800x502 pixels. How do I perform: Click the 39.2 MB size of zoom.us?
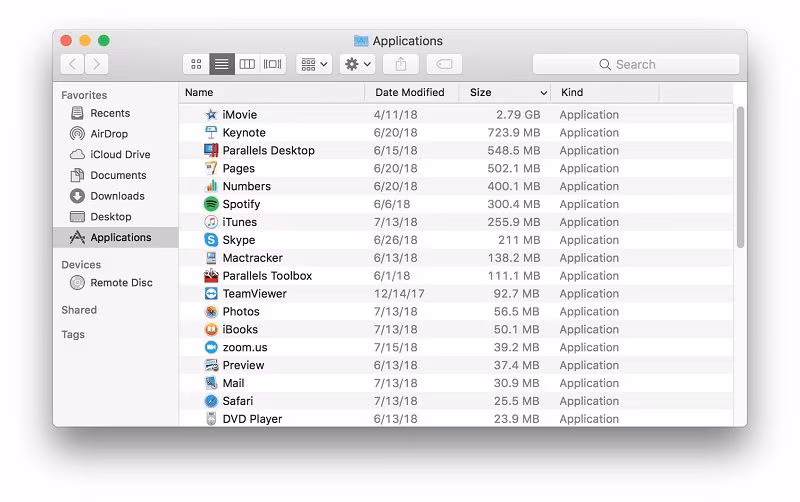(x=516, y=347)
